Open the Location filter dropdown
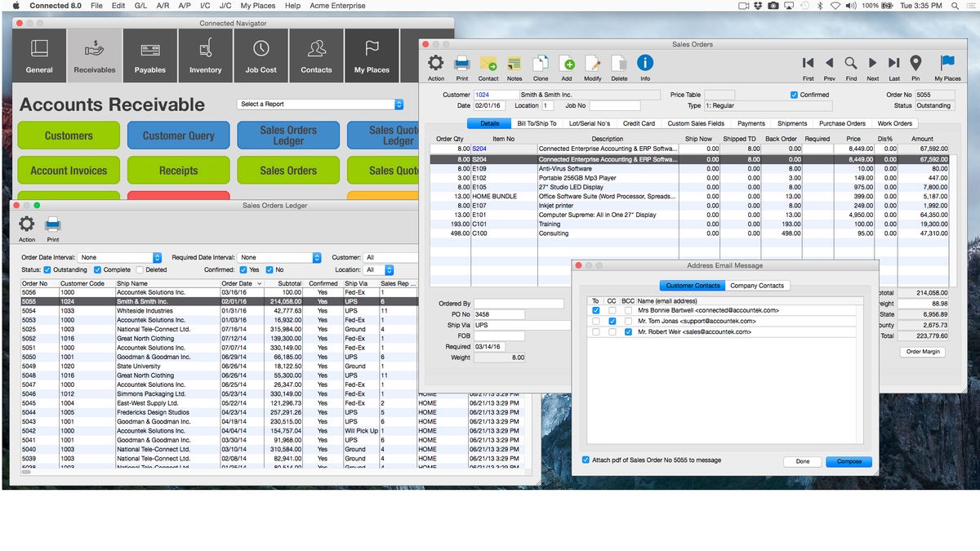This screenshot has height=551, width=980. click(390, 270)
